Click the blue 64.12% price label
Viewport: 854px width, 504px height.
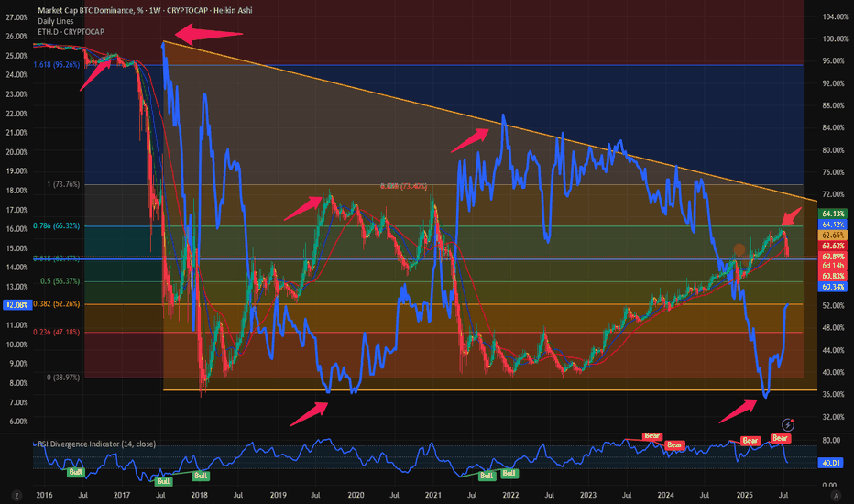tap(833, 224)
